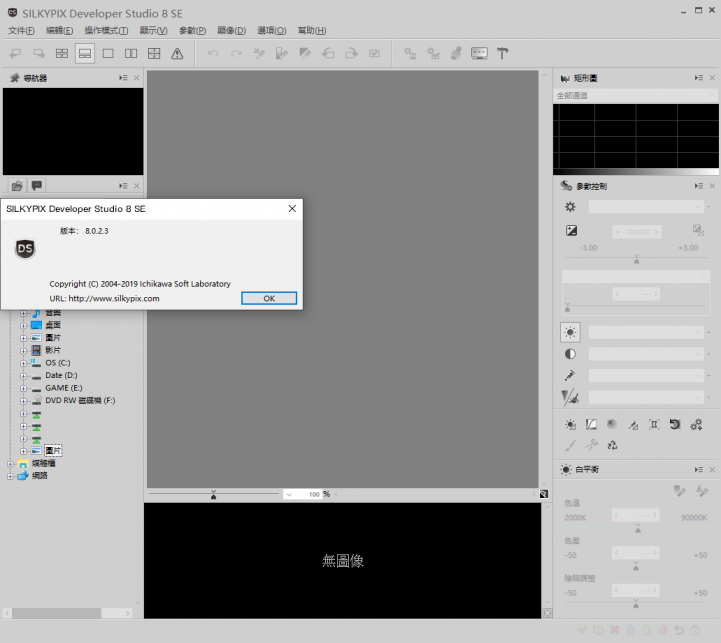Image resolution: width=721 pixels, height=643 pixels.
Task: Toggle the warning triangle display icon
Action: pyautogui.click(x=177, y=53)
